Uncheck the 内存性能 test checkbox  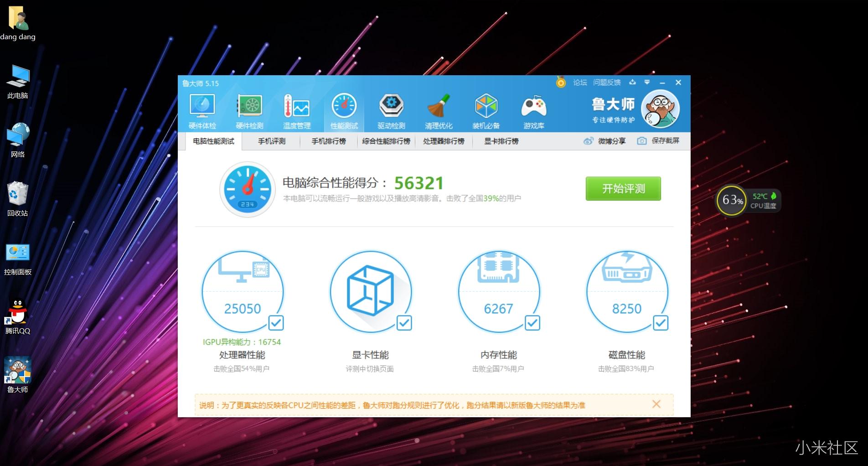532,323
